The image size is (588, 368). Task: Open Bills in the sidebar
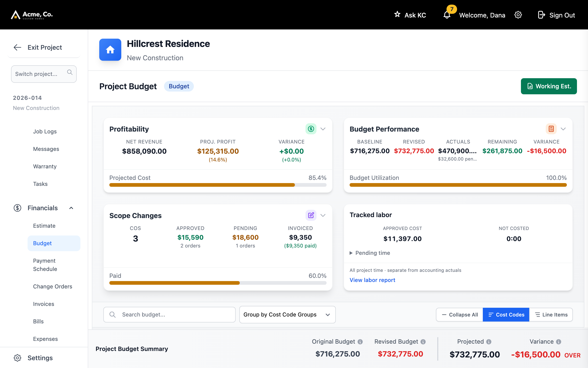[x=38, y=322]
